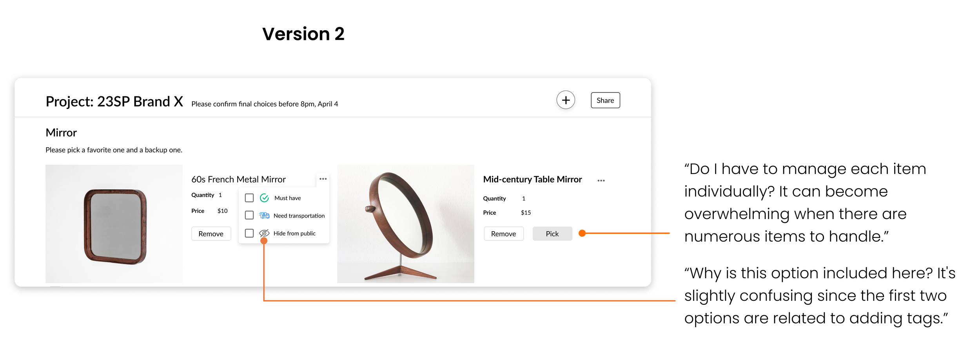Screen dimensions: 980x344
Task: Click the blue transportation truck icon
Action: (264, 215)
